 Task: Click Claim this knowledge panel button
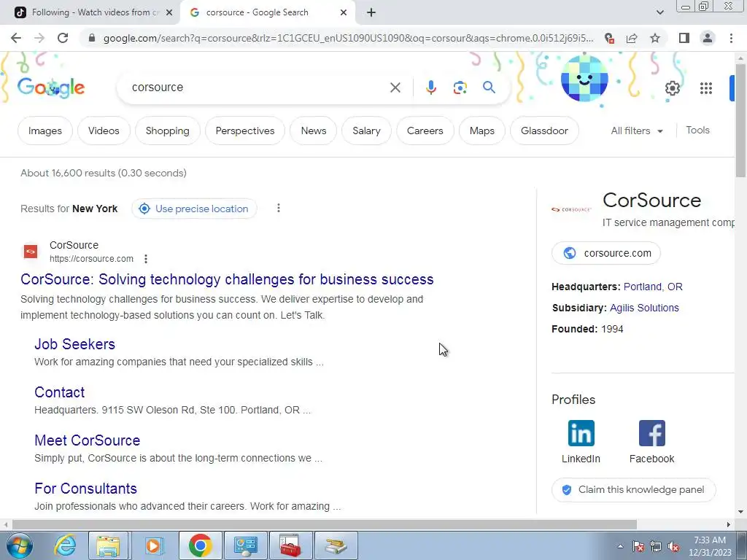click(x=634, y=489)
